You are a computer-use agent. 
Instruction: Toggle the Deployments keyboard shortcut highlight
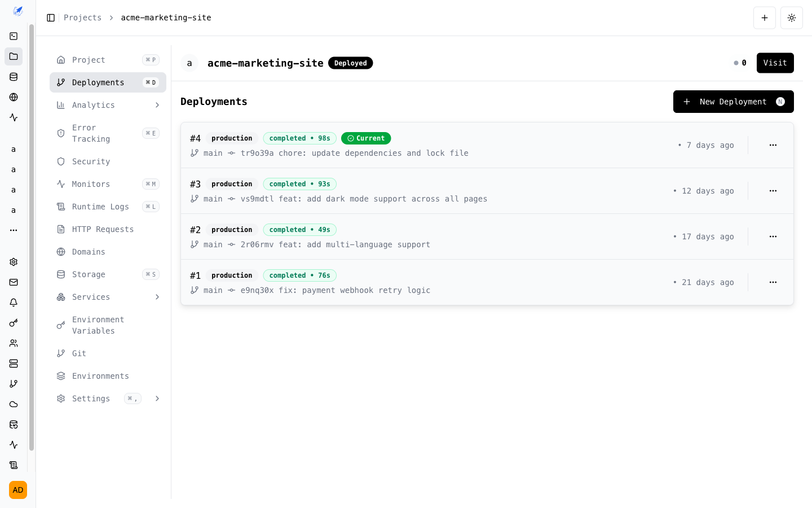151,82
